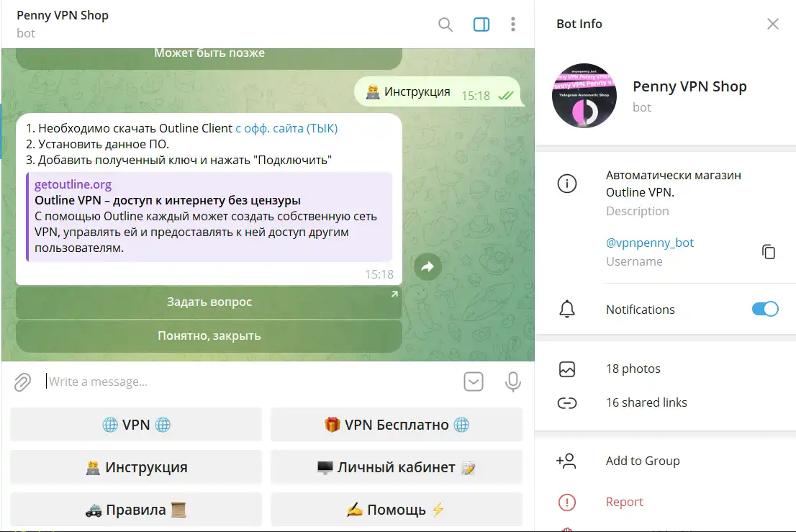796x532 pixels.
Task: Open Penny VPN Shop profile picture
Action: click(x=584, y=96)
